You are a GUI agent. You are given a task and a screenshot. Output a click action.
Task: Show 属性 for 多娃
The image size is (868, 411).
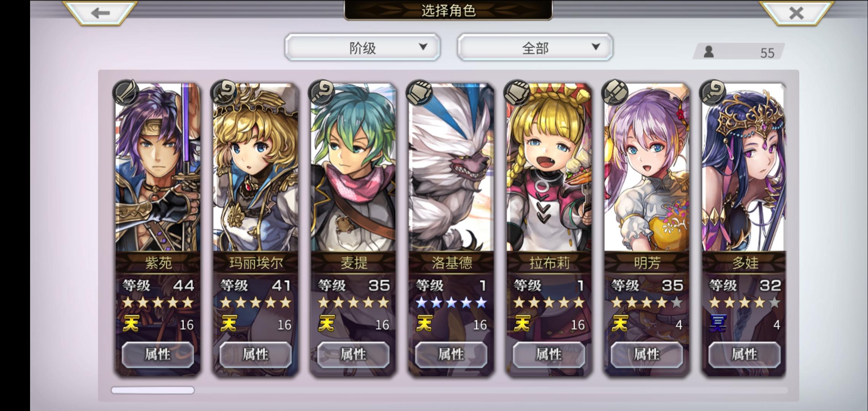click(x=744, y=355)
